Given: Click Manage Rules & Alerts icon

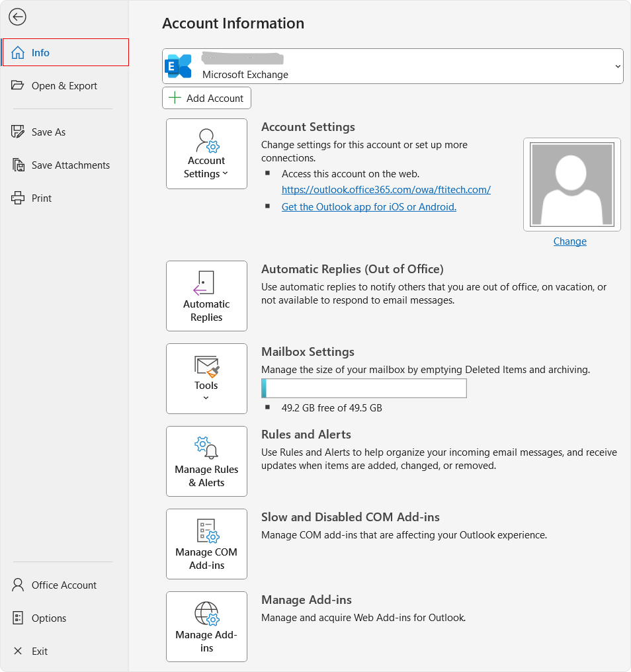Looking at the screenshot, I should [x=206, y=448].
